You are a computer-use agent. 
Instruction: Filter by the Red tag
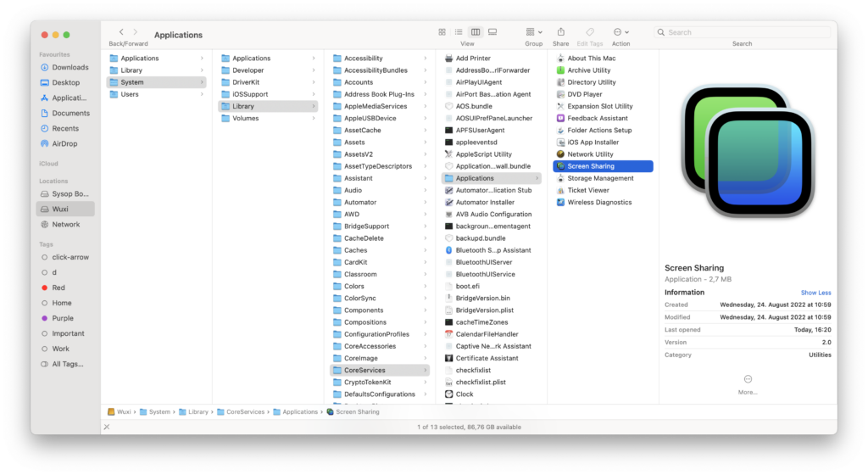coord(65,288)
